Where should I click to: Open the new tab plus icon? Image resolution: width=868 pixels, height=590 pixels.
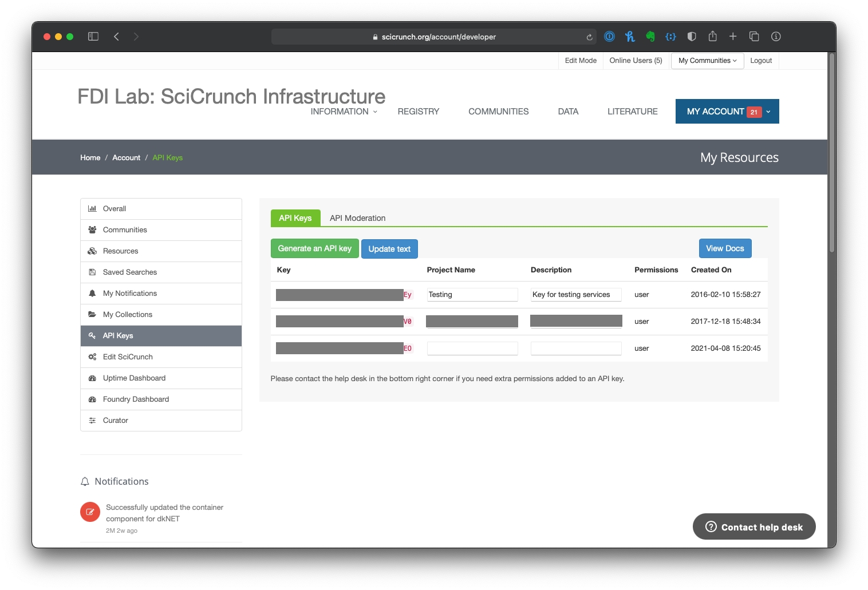(x=733, y=37)
